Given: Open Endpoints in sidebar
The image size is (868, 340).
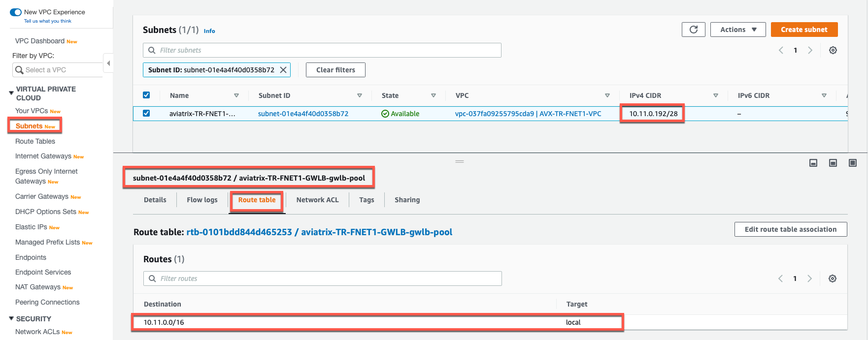Looking at the screenshot, I should (x=31, y=257).
